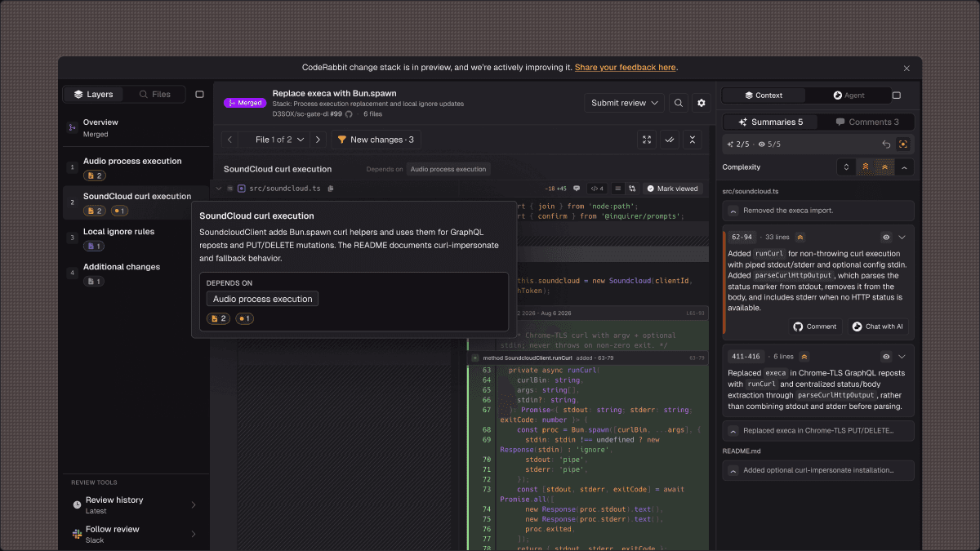Click the purple Merged status badge
The height and width of the screenshot is (551, 980).
(x=245, y=103)
